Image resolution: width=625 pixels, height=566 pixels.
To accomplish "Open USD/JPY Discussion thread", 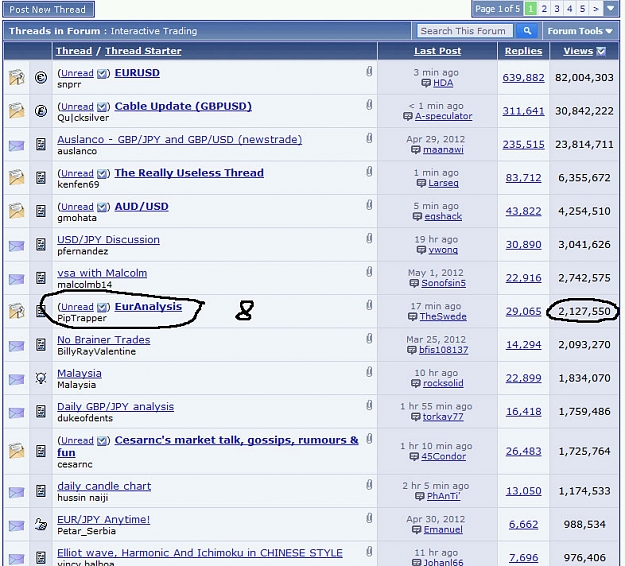I will (x=108, y=240).
